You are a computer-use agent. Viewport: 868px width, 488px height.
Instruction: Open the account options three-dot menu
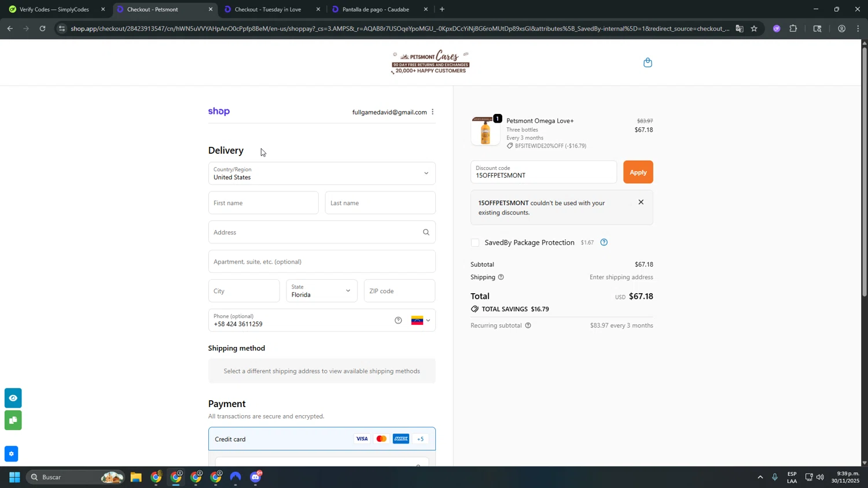pos(432,112)
